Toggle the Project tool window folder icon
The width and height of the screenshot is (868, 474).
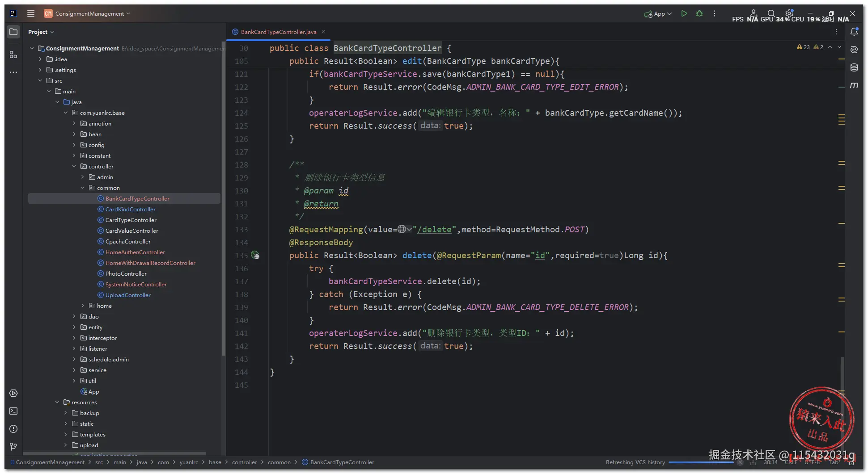[13, 32]
